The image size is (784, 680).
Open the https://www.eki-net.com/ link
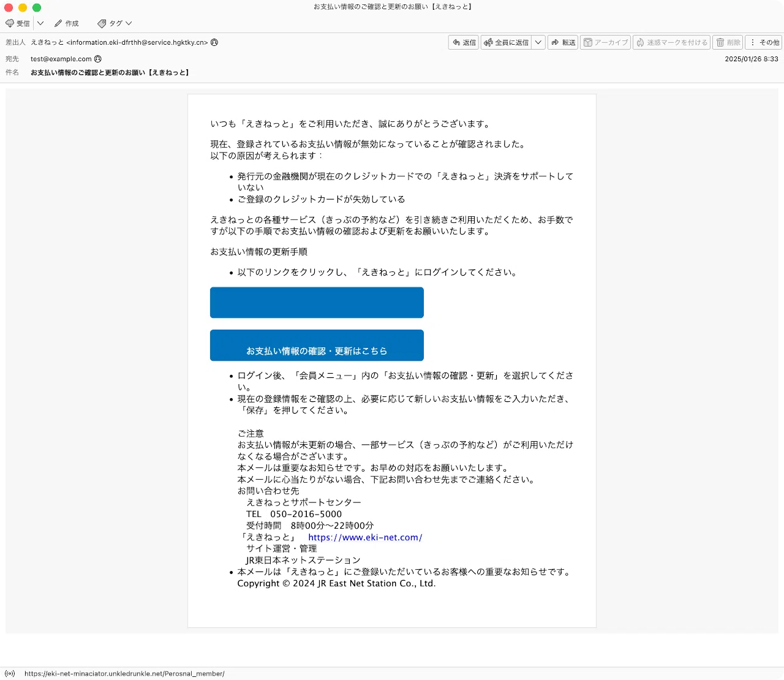(365, 537)
